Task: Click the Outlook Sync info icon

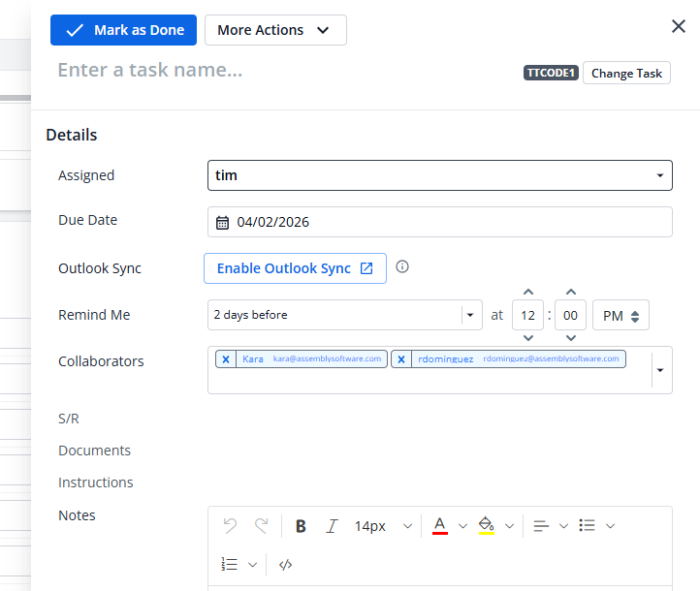Action: point(402,267)
